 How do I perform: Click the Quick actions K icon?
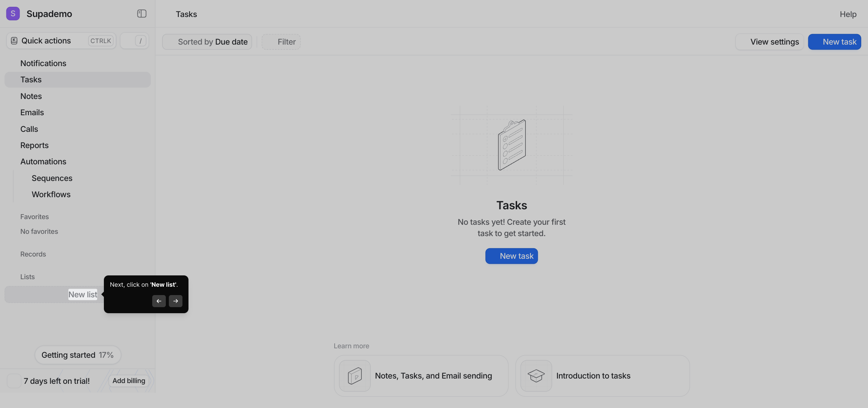[x=14, y=41]
